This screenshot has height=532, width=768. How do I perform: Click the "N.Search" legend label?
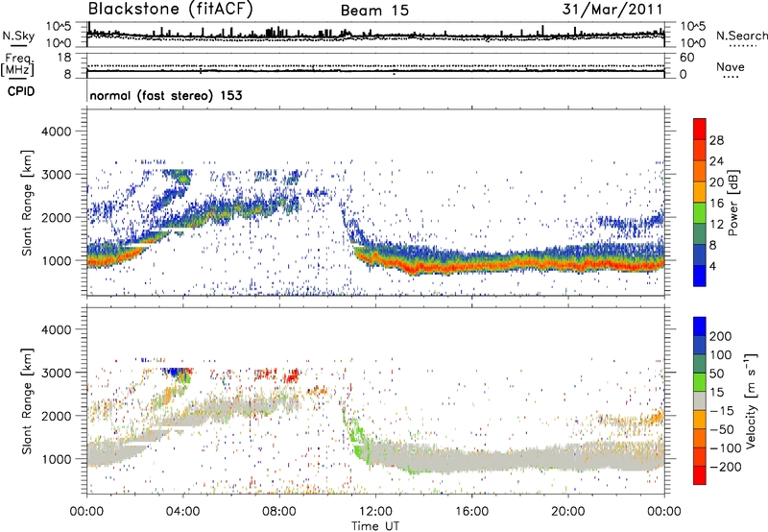pos(741,36)
